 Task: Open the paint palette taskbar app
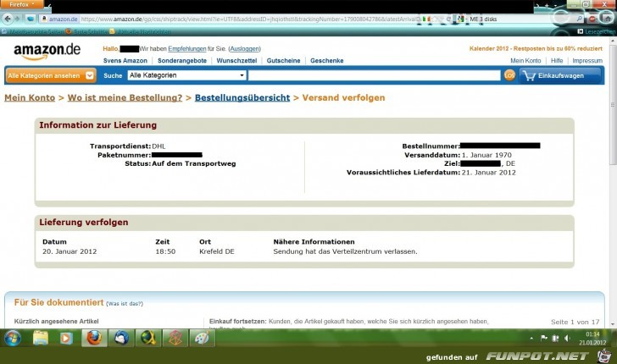[202, 338]
